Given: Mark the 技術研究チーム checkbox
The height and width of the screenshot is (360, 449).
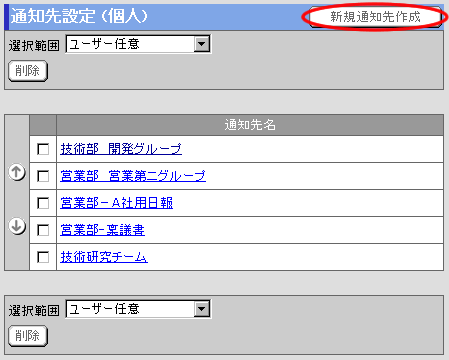Looking at the screenshot, I should (43, 257).
